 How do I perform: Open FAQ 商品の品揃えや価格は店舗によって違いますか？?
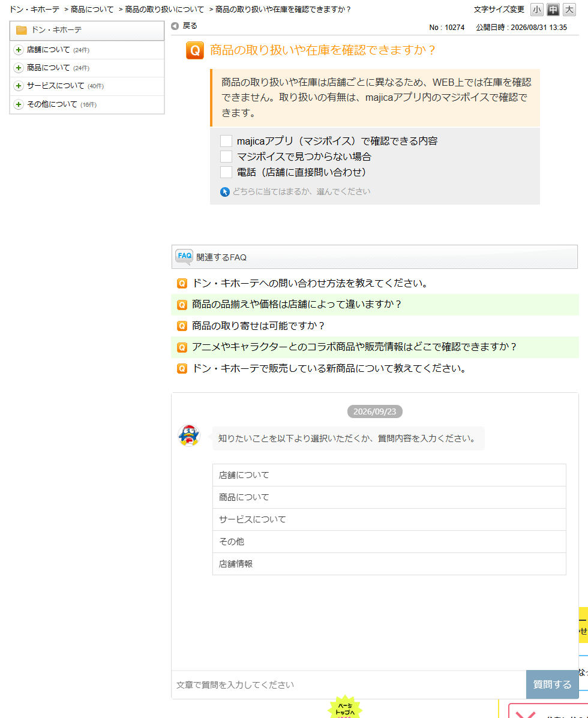coord(297,305)
